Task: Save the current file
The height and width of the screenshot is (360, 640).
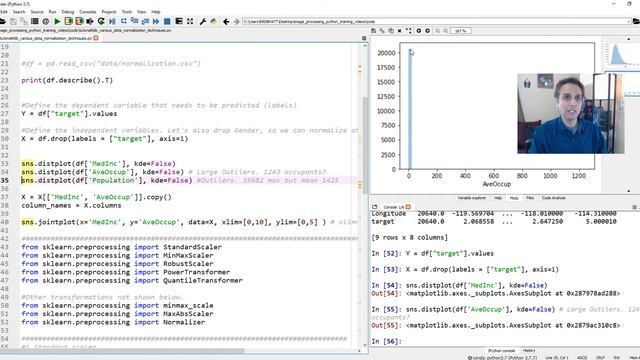Action: (13, 21)
